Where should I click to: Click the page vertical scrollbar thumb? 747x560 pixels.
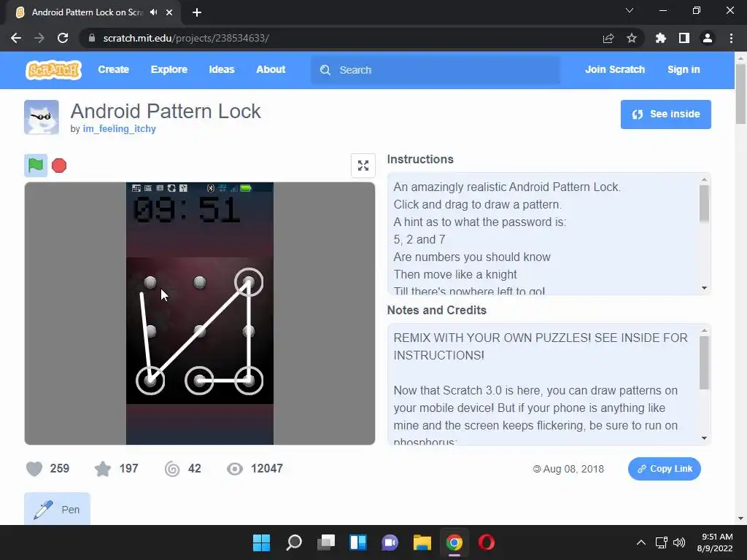tap(740, 93)
